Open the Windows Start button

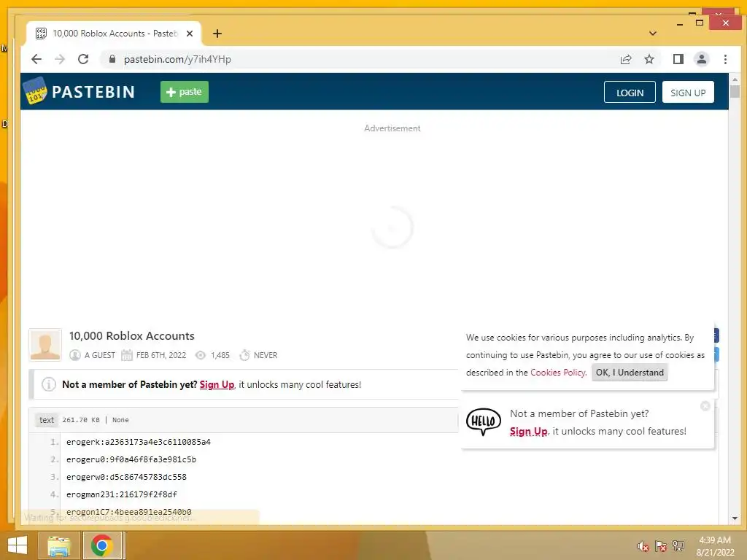click(x=18, y=545)
